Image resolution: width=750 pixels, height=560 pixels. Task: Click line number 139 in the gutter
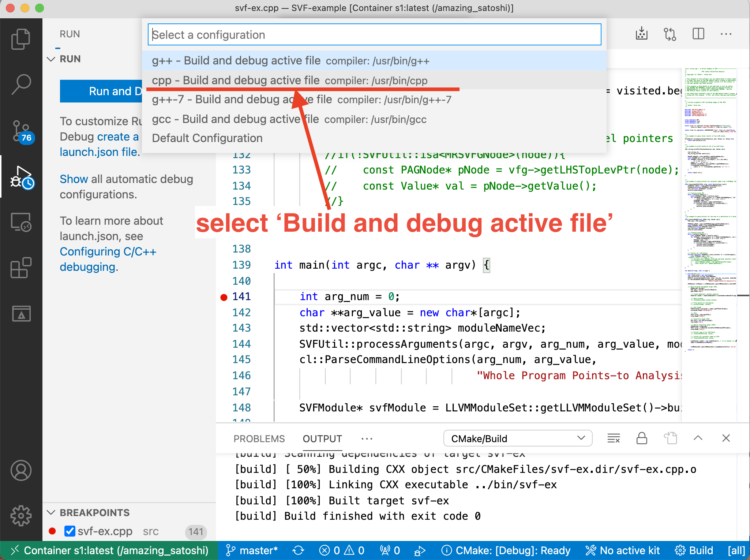tap(241, 265)
